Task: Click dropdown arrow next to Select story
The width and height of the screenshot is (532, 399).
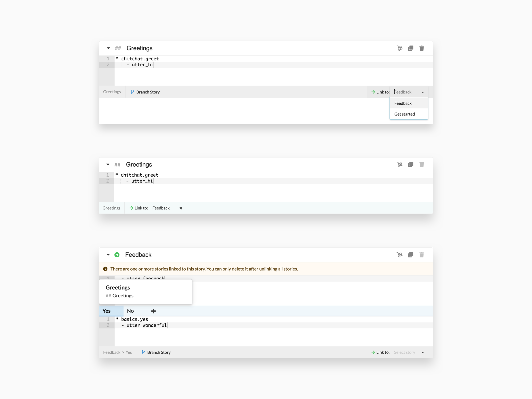Action: pyautogui.click(x=423, y=353)
